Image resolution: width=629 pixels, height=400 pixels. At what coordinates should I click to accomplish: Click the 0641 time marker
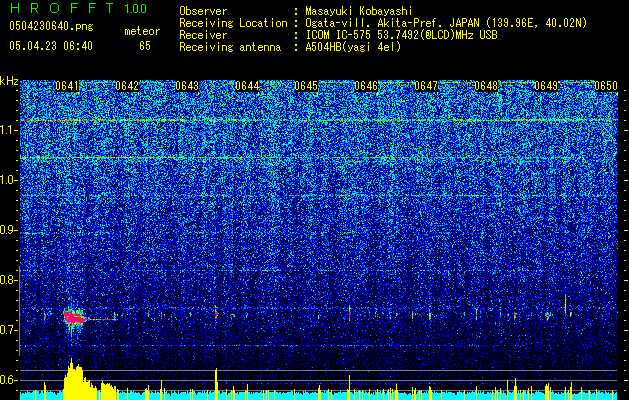tap(67, 86)
